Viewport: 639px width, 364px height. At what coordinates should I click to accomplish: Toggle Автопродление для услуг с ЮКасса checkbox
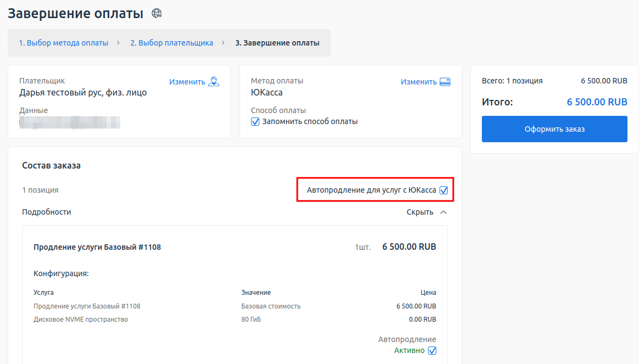coord(444,190)
